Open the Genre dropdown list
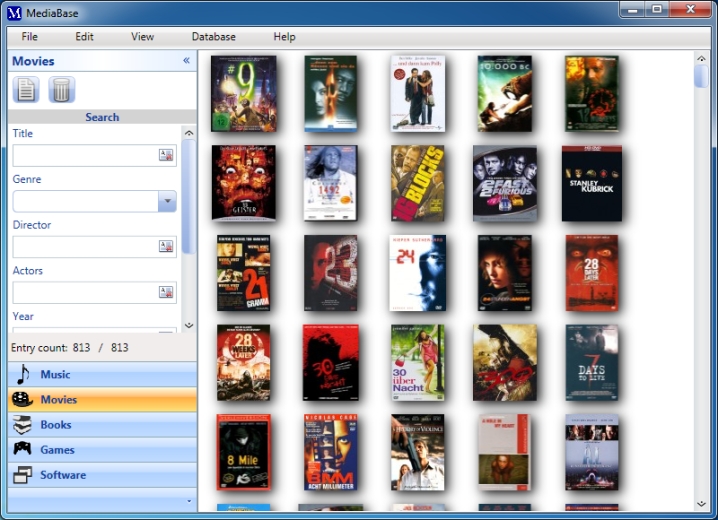Viewport: 718px width, 520px height. [167, 201]
